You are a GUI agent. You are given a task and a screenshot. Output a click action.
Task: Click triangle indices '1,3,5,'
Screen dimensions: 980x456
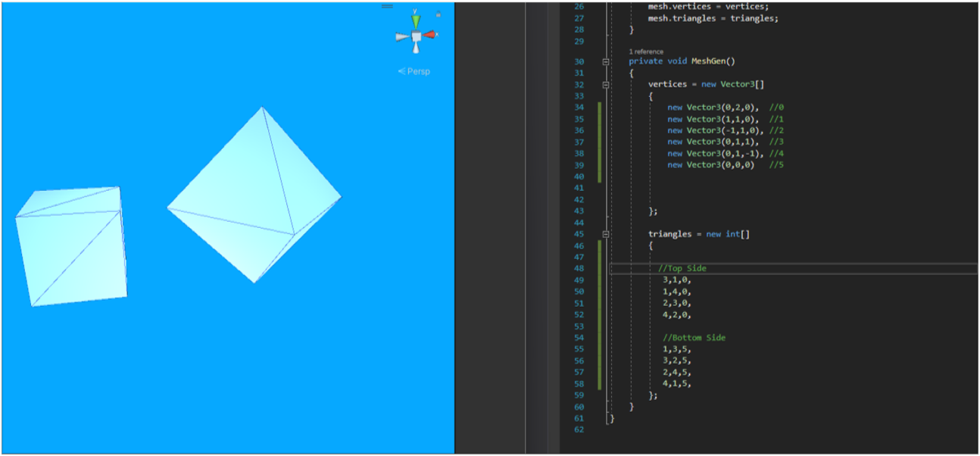click(x=677, y=349)
